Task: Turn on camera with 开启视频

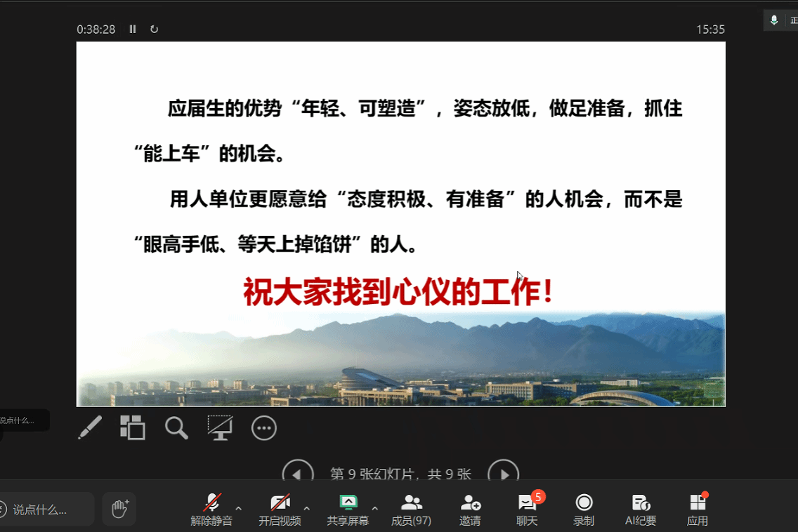Action: click(x=280, y=509)
